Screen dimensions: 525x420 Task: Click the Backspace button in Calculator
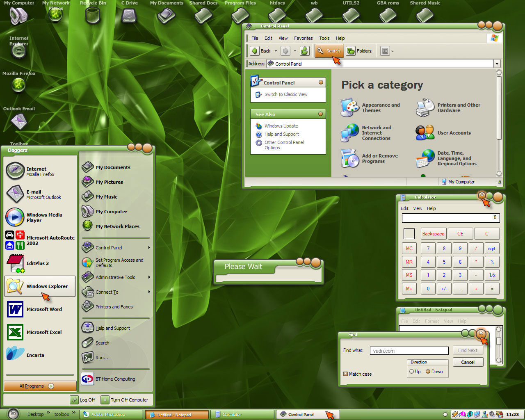coord(433,234)
